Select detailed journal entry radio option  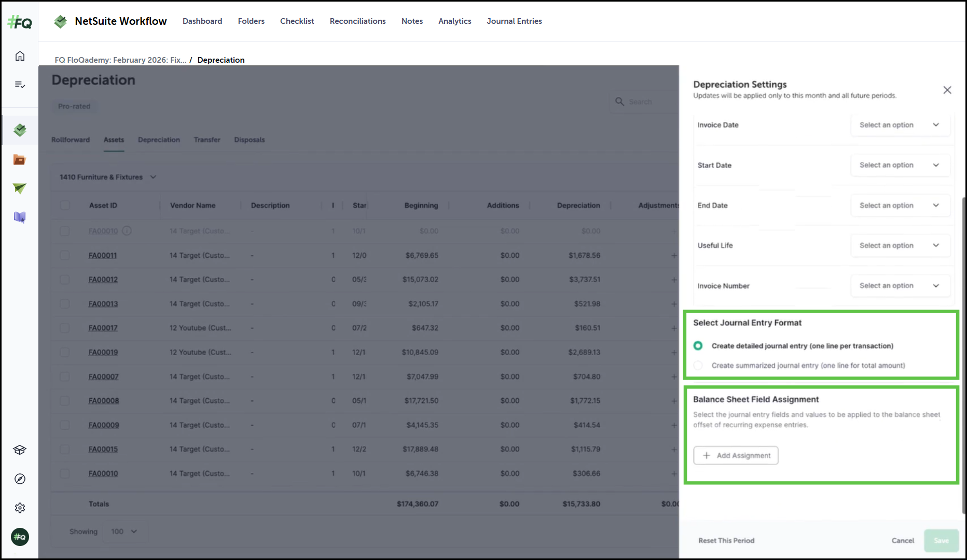click(698, 346)
